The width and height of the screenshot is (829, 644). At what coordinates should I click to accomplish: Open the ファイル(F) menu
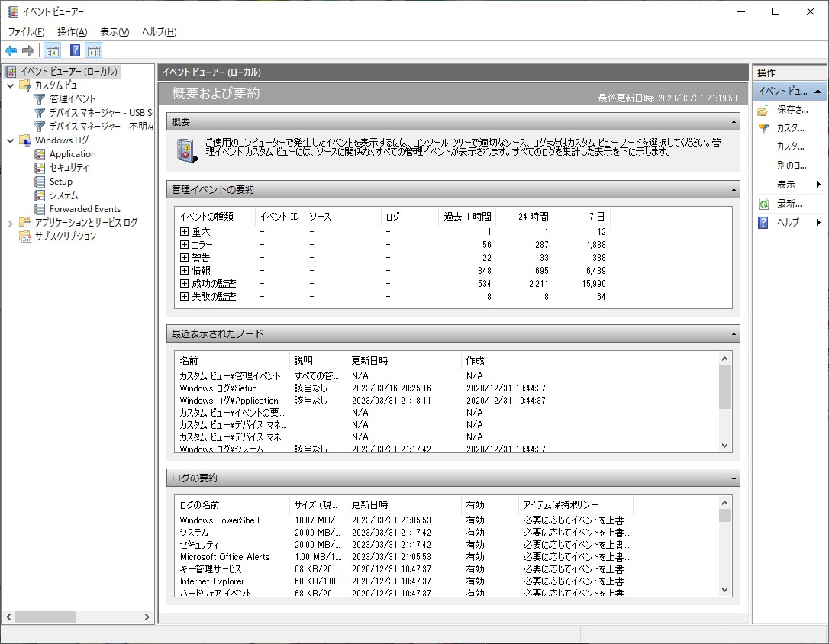click(x=26, y=32)
